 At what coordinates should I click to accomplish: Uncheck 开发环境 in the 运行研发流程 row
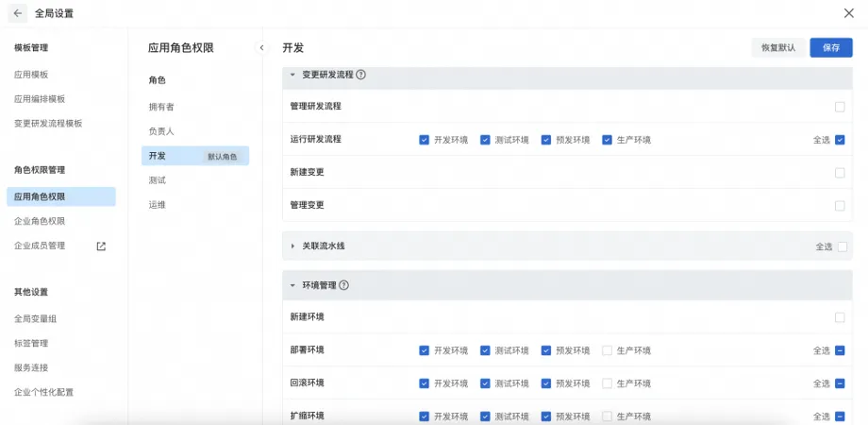point(424,140)
